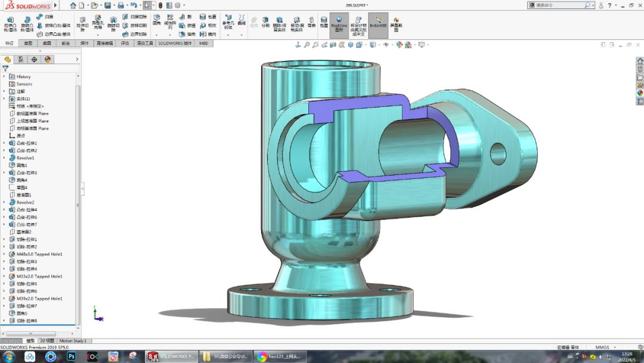Click the 评估 (Evaluate) ribbon tab
Viewport: 644px width, 363px height.
(126, 44)
